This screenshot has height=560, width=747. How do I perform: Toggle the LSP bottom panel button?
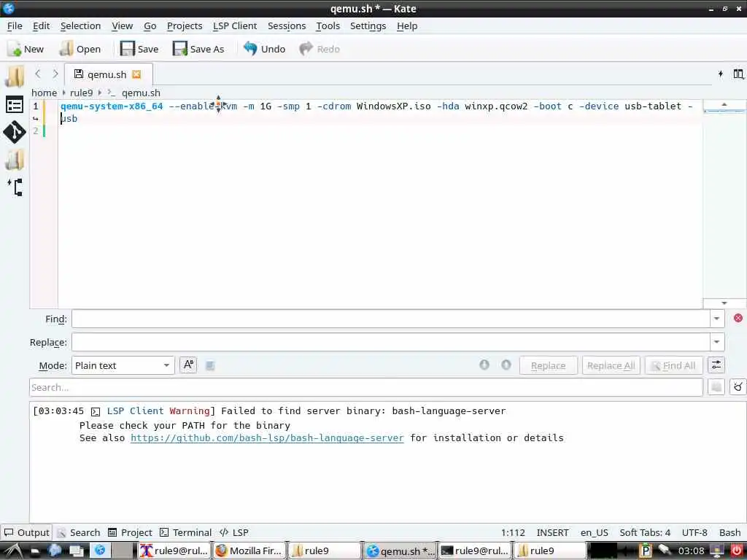(234, 532)
